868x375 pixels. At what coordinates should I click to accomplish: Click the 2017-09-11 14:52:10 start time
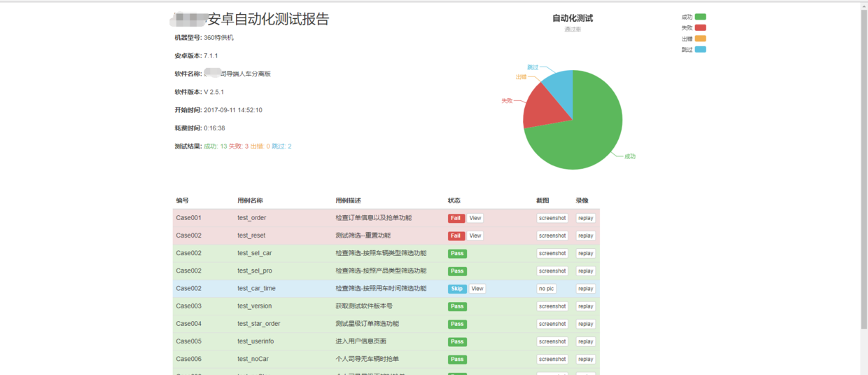pos(233,110)
